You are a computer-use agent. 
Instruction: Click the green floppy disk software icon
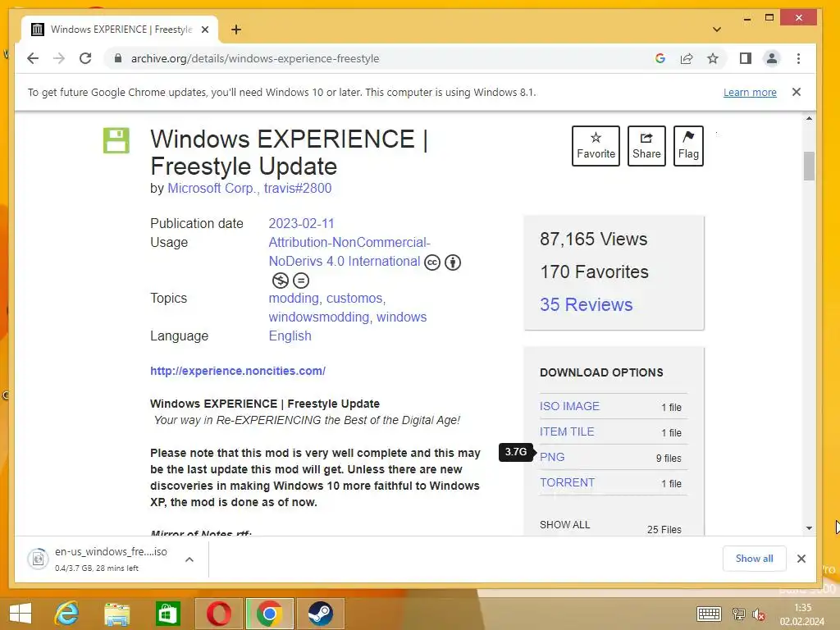coord(116,140)
